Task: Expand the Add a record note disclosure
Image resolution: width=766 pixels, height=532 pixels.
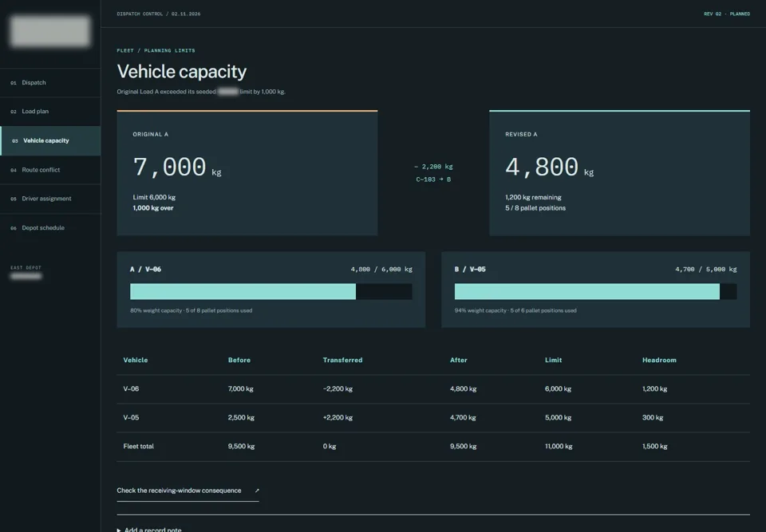Action: click(x=149, y=530)
